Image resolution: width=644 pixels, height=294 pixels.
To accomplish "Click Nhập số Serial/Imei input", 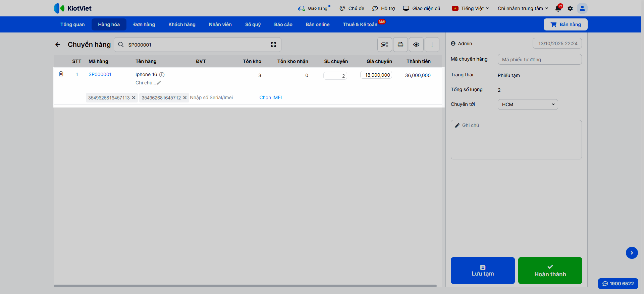I will point(212,97).
